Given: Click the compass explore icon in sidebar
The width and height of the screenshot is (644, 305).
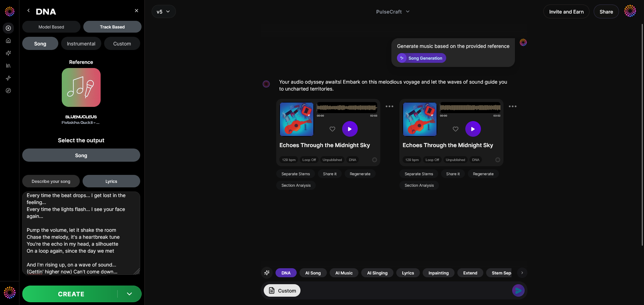Looking at the screenshot, I should coord(8,91).
